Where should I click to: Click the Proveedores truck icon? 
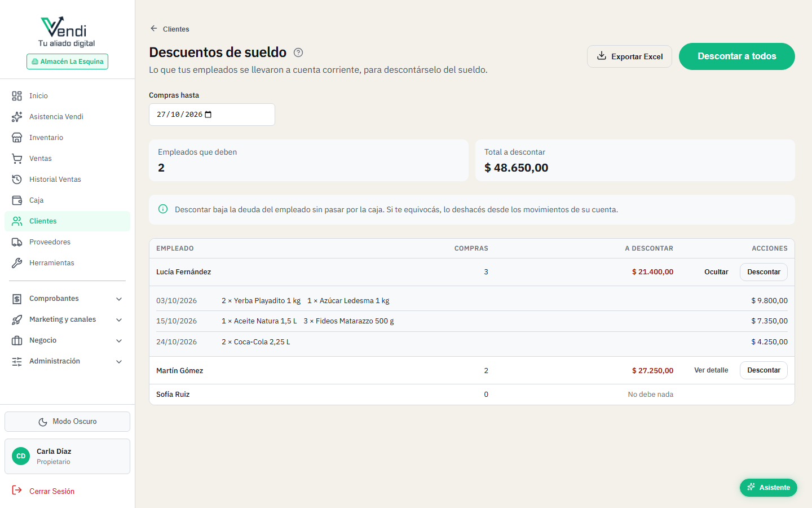coord(17,242)
